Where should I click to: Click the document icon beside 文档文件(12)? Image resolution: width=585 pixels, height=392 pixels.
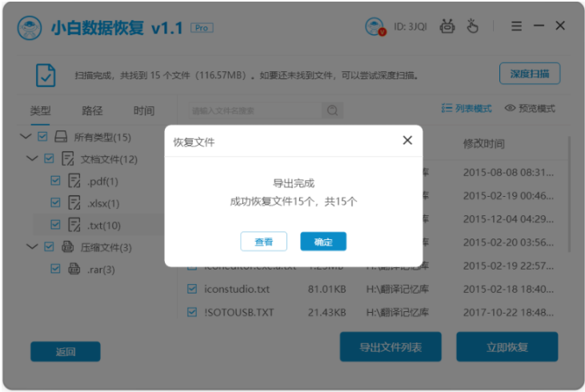(x=67, y=158)
